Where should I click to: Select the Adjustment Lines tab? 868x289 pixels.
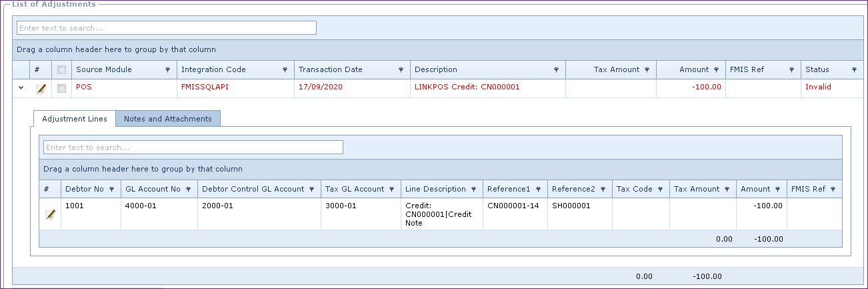coord(74,119)
